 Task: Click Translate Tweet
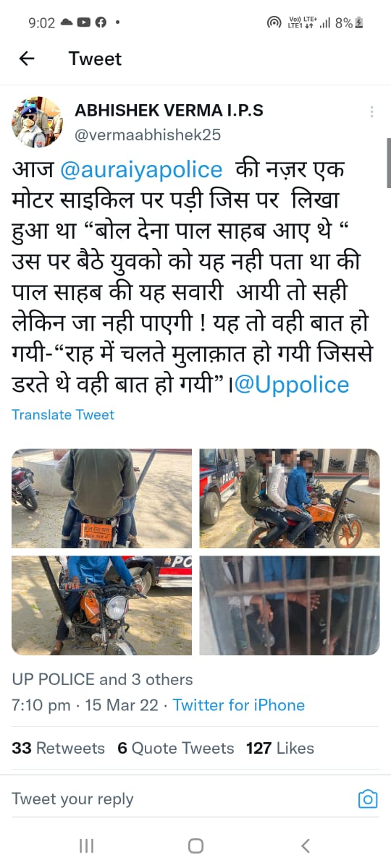pos(63,414)
